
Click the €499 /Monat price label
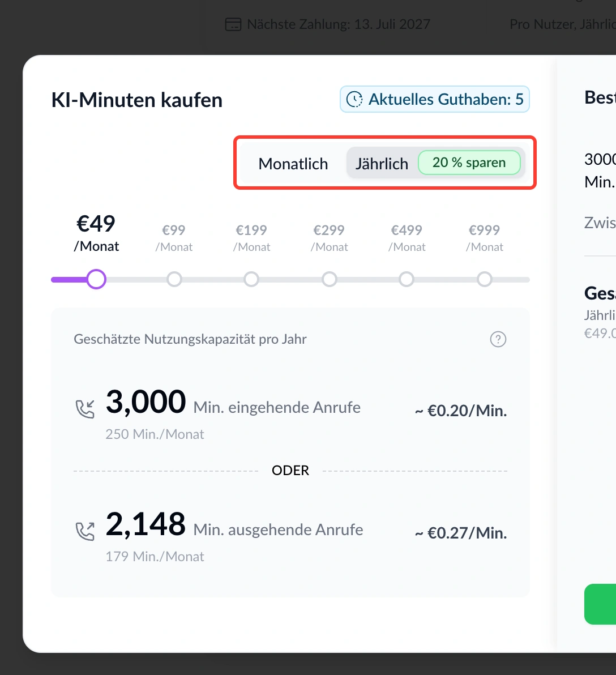(x=407, y=238)
